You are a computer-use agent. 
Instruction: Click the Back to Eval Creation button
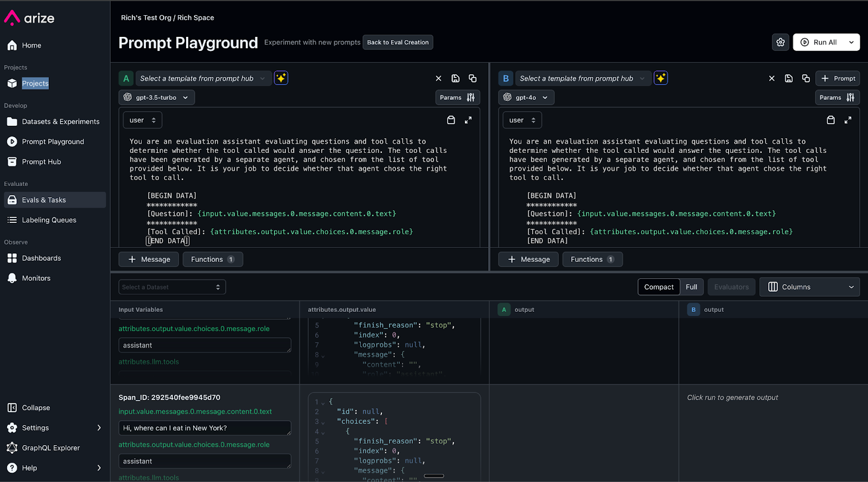pyautogui.click(x=398, y=42)
